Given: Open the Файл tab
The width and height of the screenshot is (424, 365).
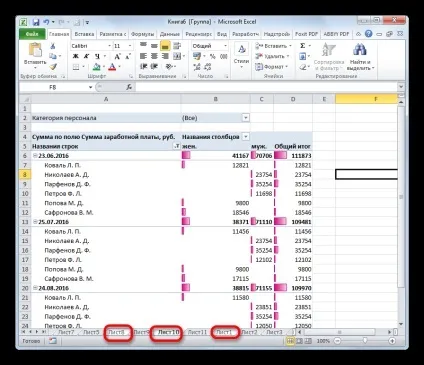Looking at the screenshot, I should [x=32, y=34].
